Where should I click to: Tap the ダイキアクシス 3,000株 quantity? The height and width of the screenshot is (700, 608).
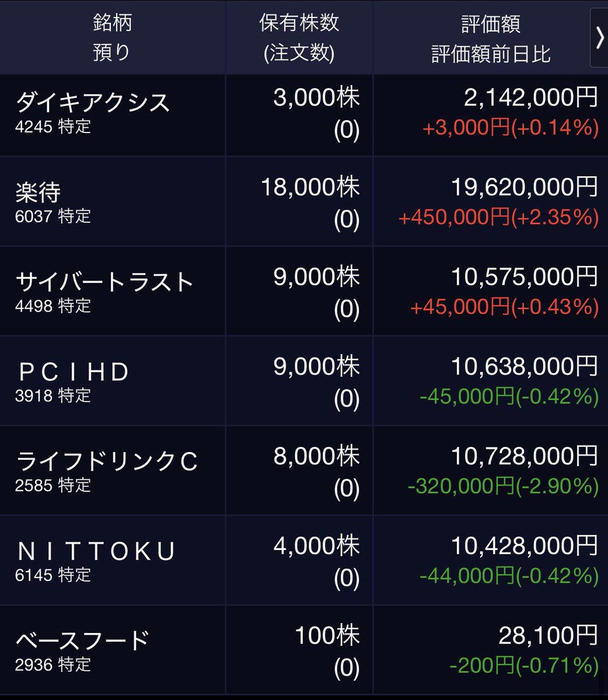click(316, 97)
